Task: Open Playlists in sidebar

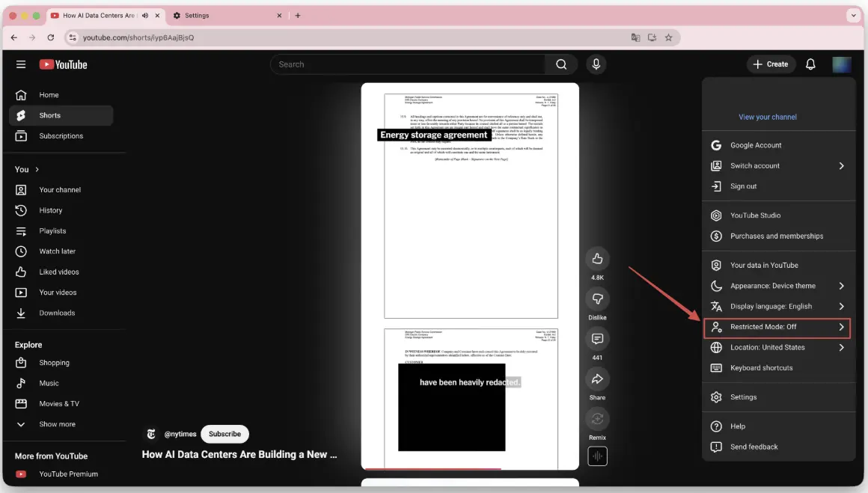Action: pos(61,230)
